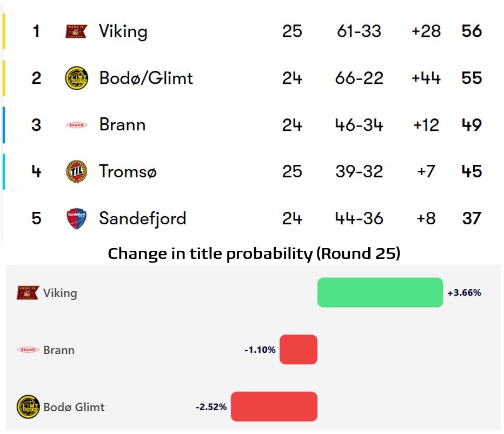Viewport: 504px width, 434px height.
Task: Open the Viking team name in standings
Action: pyautogui.click(x=123, y=32)
